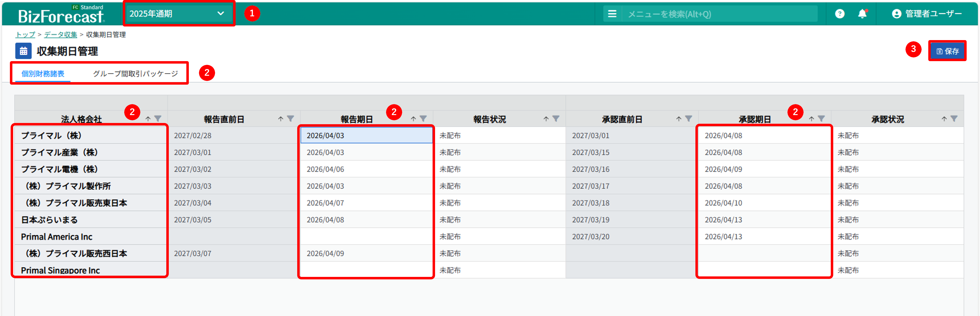The width and height of the screenshot is (980, 316).
Task: Click sort arrow on 報告期日 column
Action: pyautogui.click(x=413, y=119)
